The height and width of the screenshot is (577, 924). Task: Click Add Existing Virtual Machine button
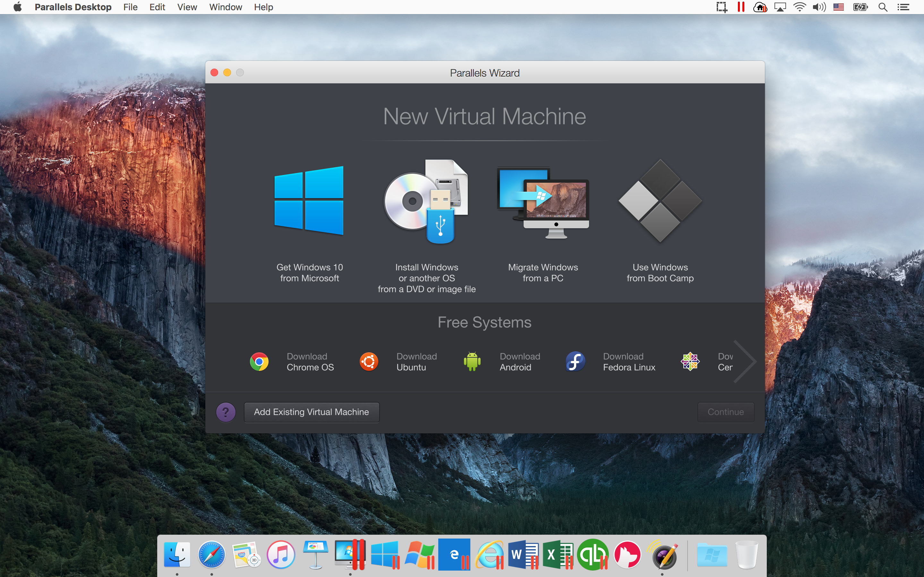pyautogui.click(x=311, y=412)
